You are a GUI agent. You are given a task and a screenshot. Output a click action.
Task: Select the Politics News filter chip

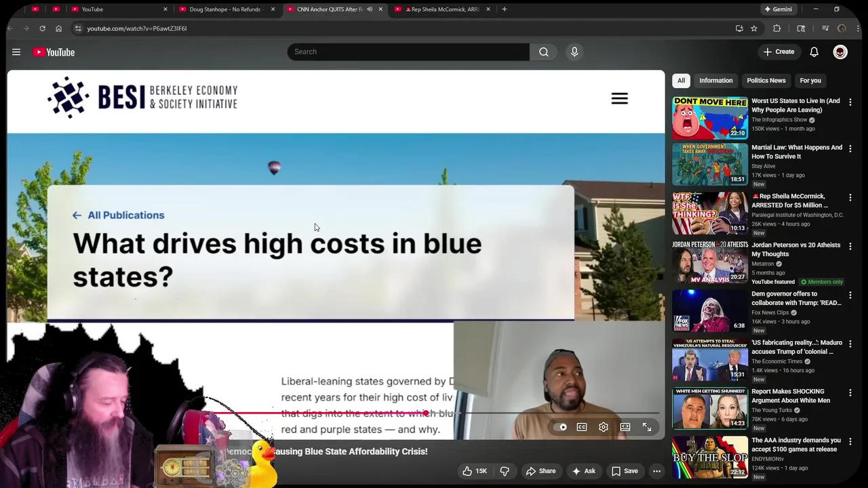click(766, 81)
